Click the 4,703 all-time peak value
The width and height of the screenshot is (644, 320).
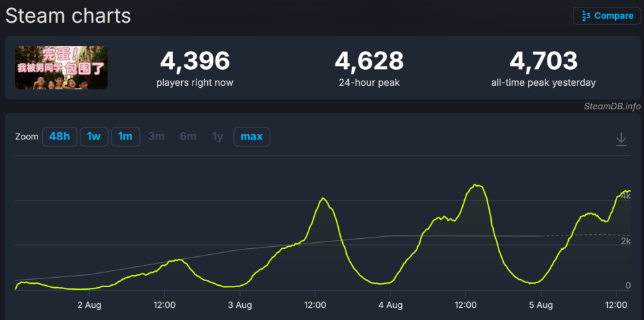(x=543, y=61)
